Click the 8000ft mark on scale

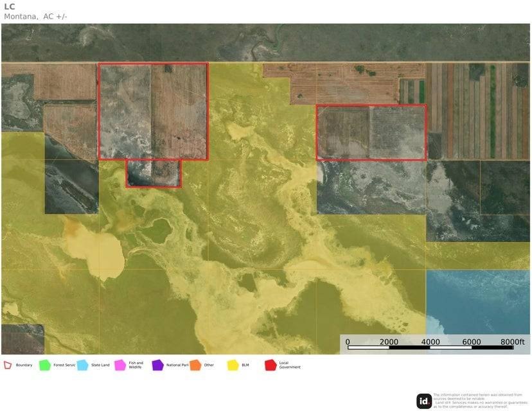(512, 342)
